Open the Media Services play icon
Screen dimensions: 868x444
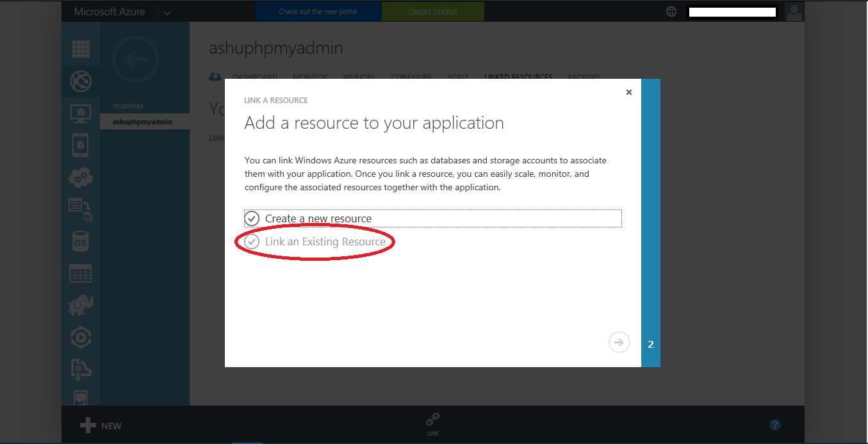click(81, 338)
